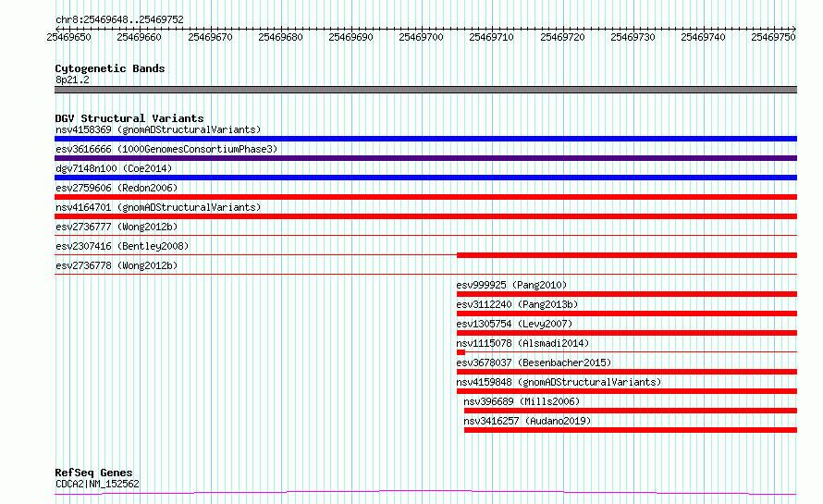Select the blue bar of dgv7148n100
The height and width of the screenshot is (504, 823).
[x=425, y=178]
